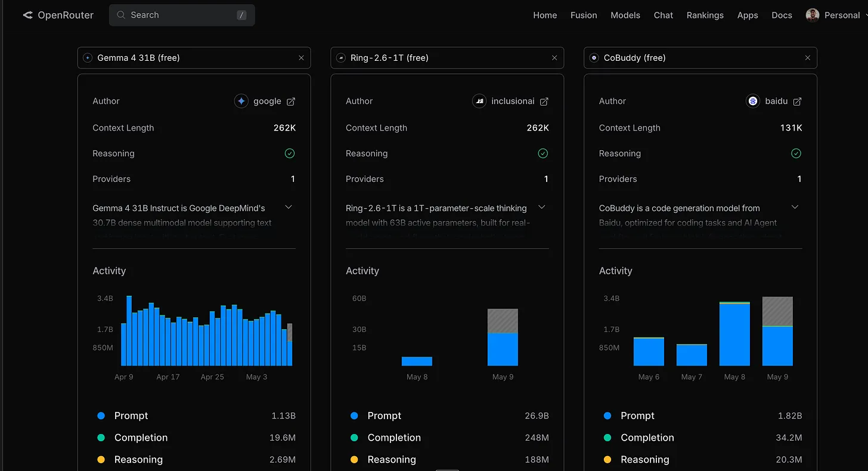Open the Models nav item
The image size is (868, 471).
625,15
